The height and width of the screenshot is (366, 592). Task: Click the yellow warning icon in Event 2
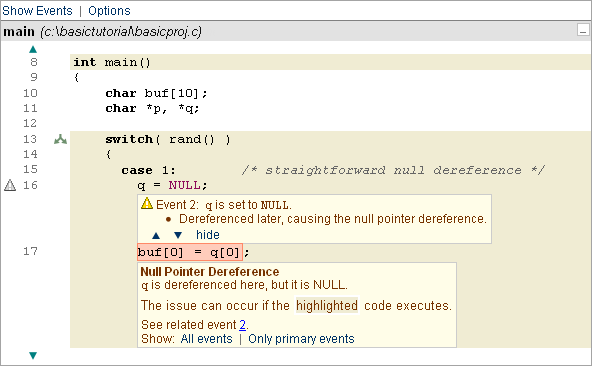click(147, 204)
